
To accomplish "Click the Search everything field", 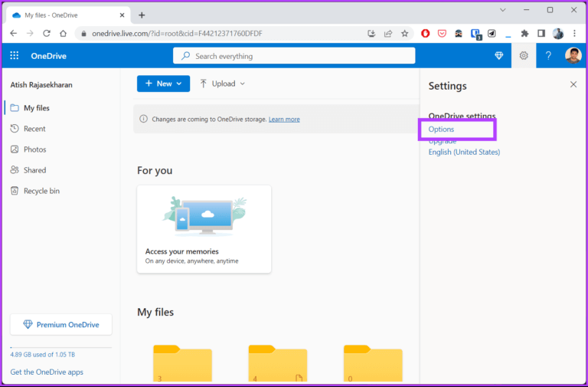I will tap(294, 56).
